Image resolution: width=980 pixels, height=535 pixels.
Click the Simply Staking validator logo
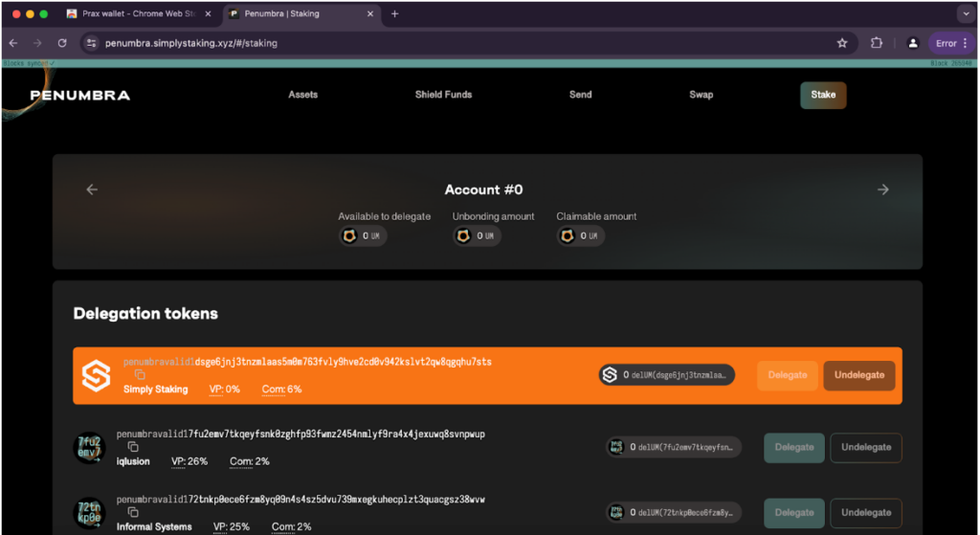[95, 375]
